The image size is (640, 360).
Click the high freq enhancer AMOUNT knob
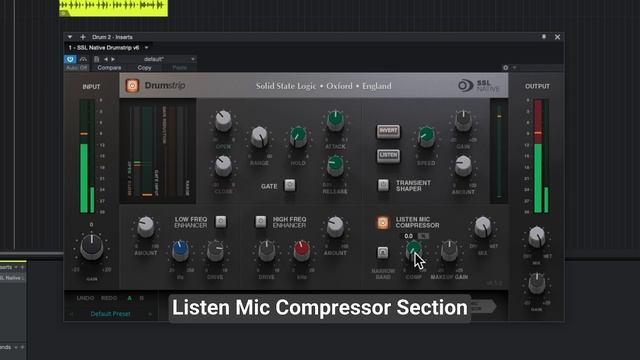click(x=335, y=227)
